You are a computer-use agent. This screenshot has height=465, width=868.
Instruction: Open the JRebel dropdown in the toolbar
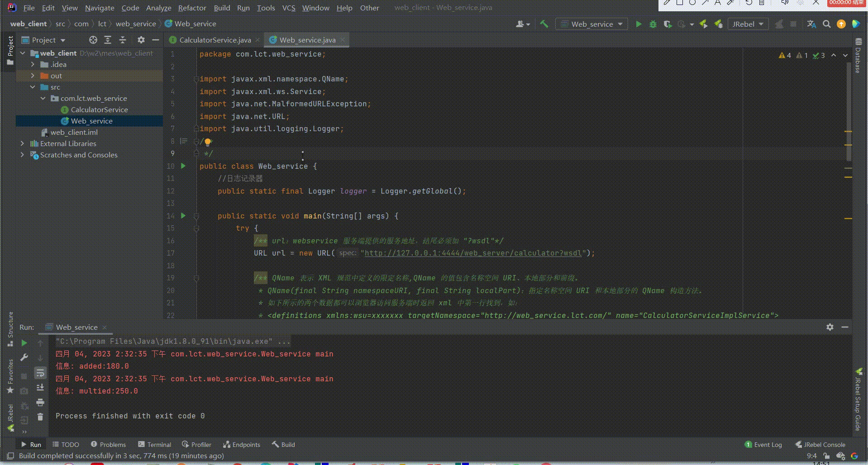(x=748, y=24)
